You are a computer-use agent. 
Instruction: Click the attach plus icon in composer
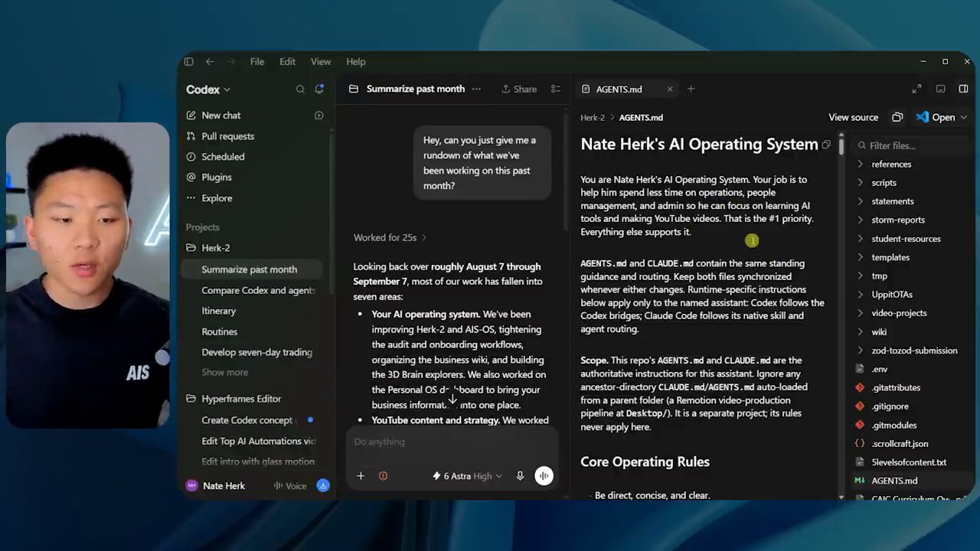tap(361, 476)
